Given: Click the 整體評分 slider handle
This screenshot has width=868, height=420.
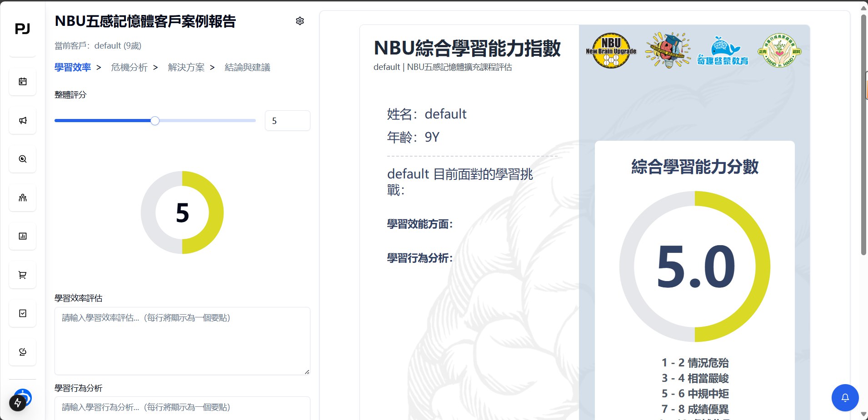Looking at the screenshot, I should 155,121.
